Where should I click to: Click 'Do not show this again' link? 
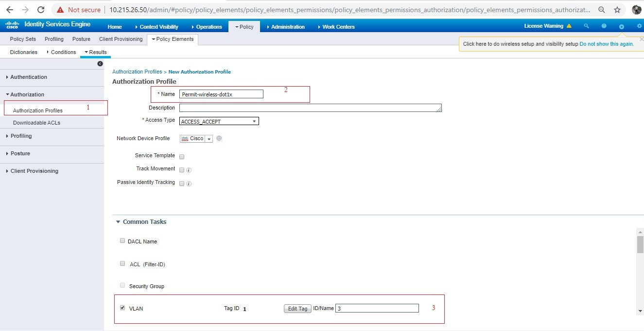(607, 44)
